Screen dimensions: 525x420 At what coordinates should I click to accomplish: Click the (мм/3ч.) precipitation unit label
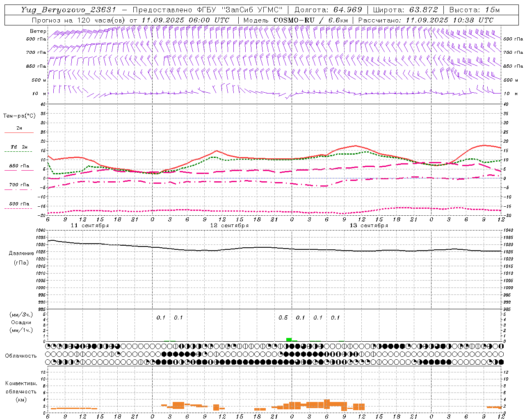coord(21,315)
